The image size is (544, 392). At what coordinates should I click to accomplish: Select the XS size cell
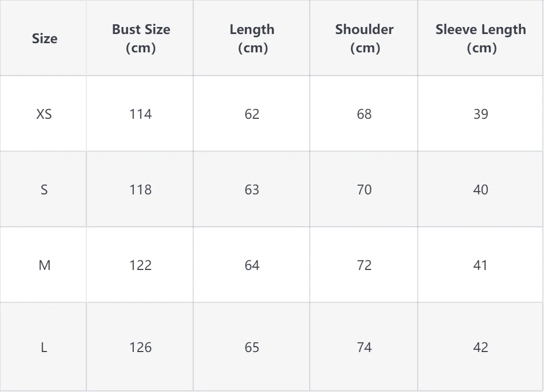(44, 114)
